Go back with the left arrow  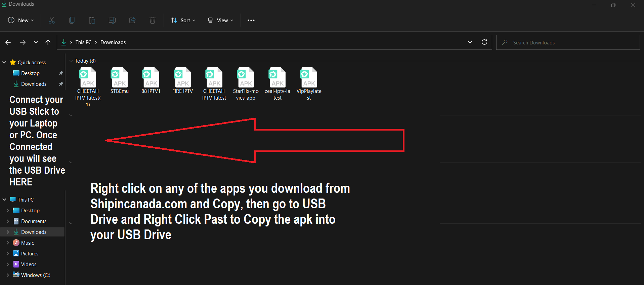[x=8, y=42]
